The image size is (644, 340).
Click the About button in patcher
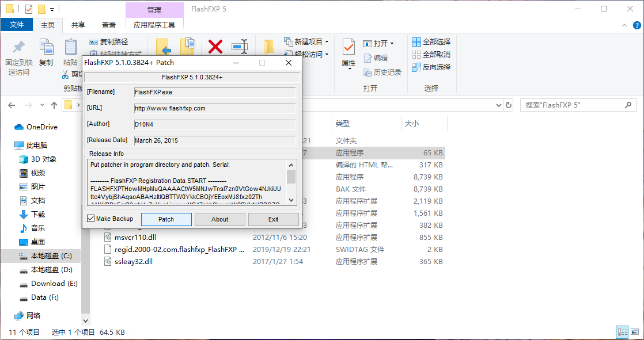click(x=219, y=219)
